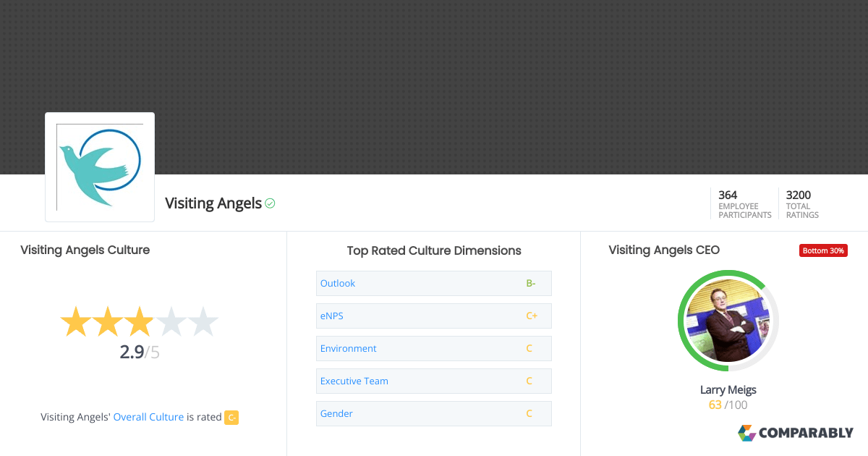Click the third gold rating star
Viewport: 868px width, 456px height.
click(x=138, y=322)
